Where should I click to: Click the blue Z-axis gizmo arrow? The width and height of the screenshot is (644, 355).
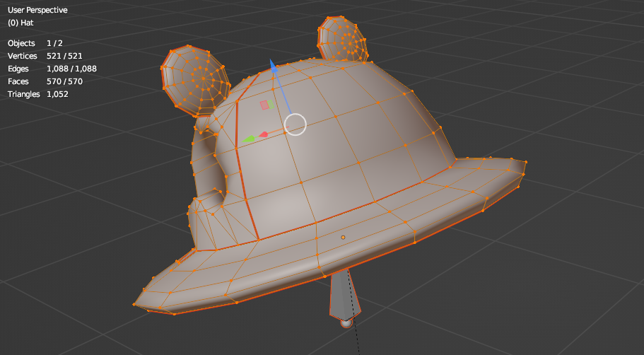(273, 66)
